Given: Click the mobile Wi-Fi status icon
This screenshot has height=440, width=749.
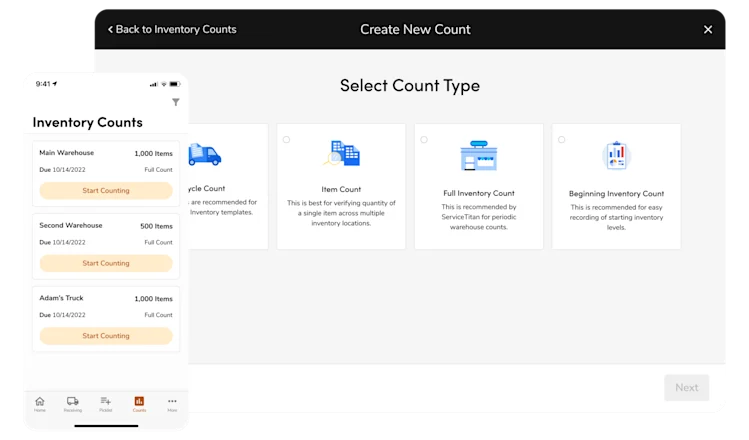Looking at the screenshot, I should coord(164,84).
